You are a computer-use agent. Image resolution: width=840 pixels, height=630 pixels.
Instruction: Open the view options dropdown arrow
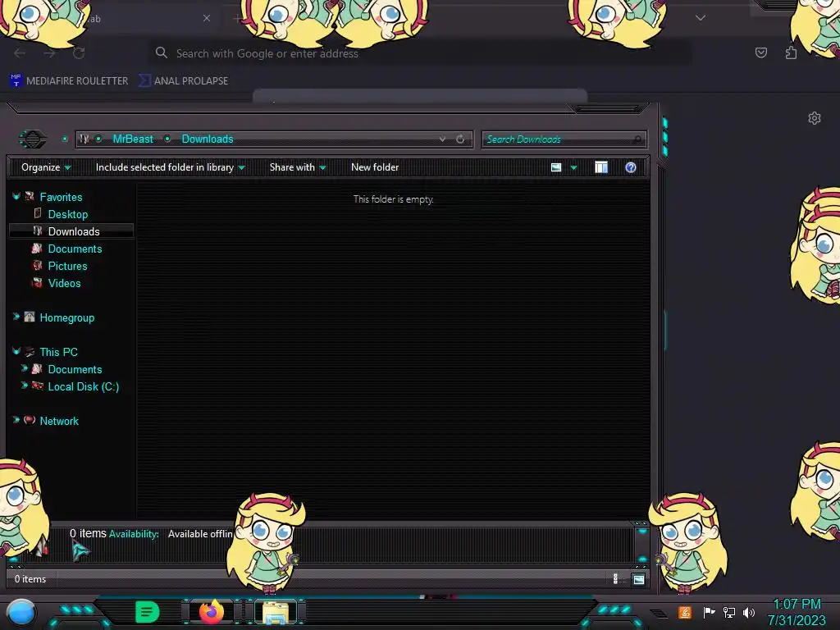pos(573,167)
